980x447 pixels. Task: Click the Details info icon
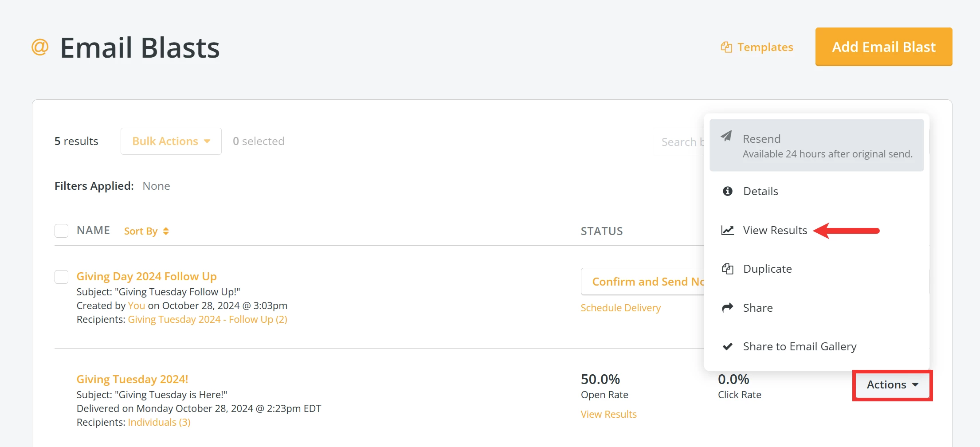pos(727,191)
